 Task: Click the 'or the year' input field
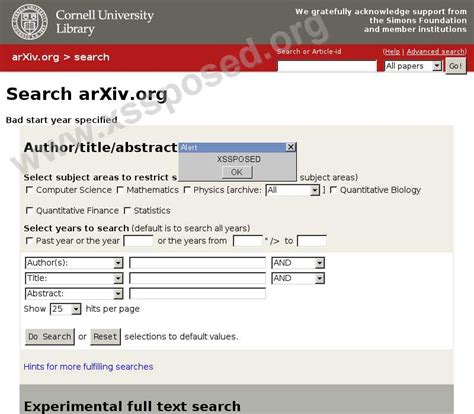(138, 241)
